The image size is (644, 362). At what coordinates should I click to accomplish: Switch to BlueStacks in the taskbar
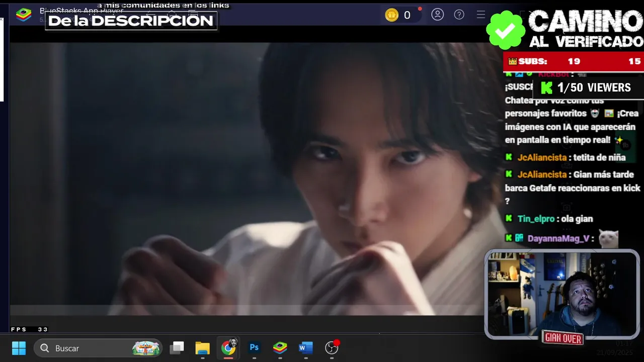click(x=280, y=348)
